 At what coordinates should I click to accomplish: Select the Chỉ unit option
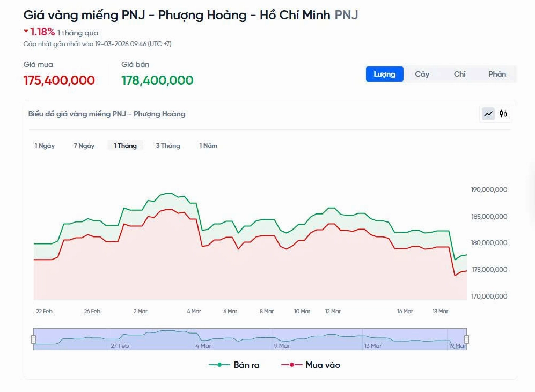(459, 74)
